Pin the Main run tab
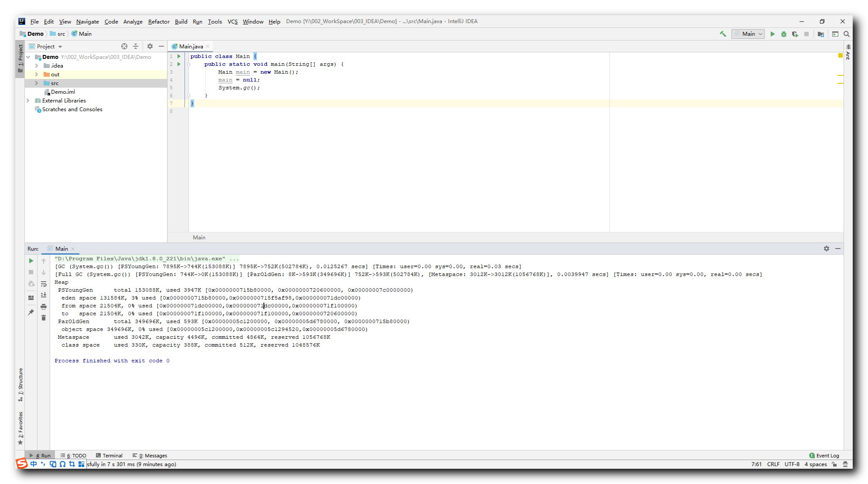This screenshot has width=868, height=484. pyautogui.click(x=31, y=312)
